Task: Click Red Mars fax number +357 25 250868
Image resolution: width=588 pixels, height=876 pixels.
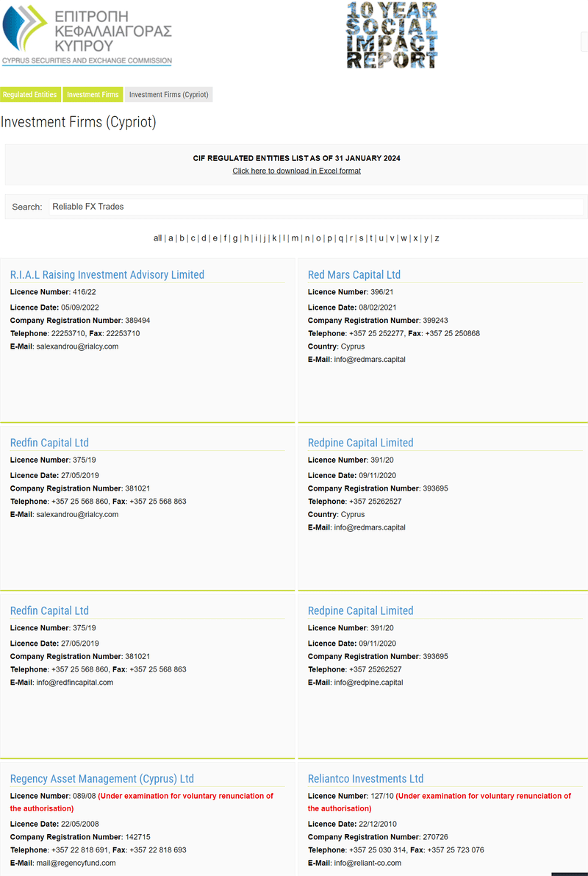Action: tap(453, 333)
